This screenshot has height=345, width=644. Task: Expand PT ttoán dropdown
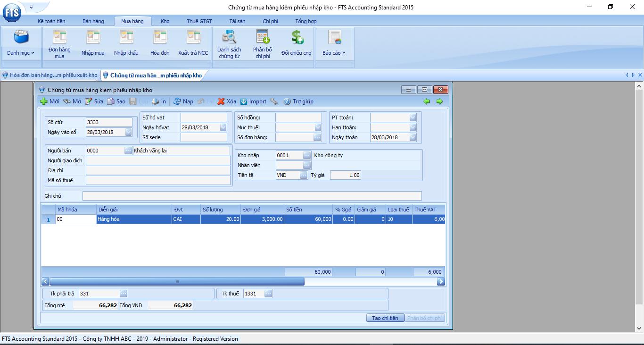413,118
